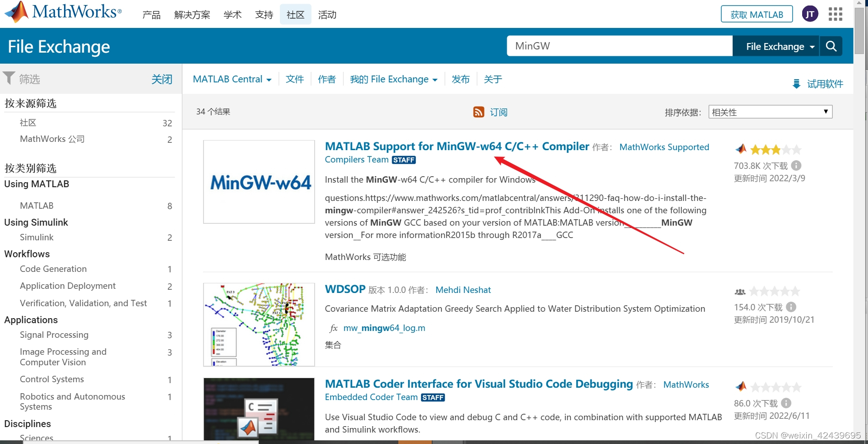Go to the 发布 tab
The width and height of the screenshot is (868, 444).
tap(461, 79)
